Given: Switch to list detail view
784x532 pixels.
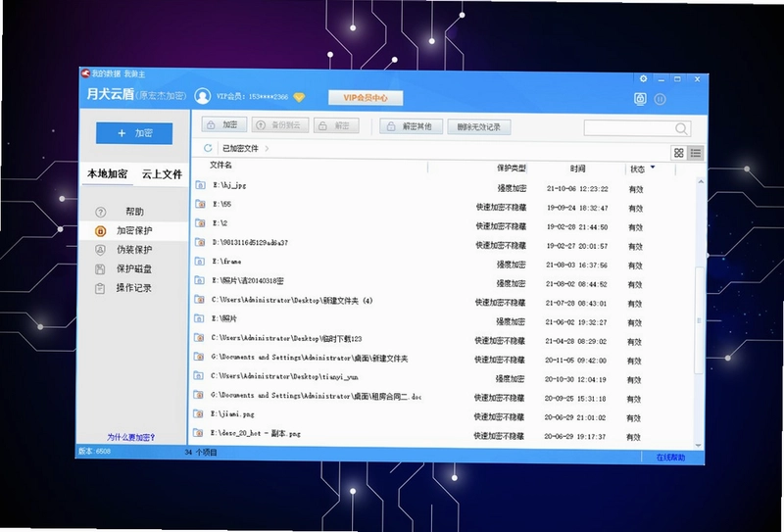Looking at the screenshot, I should 696,153.
